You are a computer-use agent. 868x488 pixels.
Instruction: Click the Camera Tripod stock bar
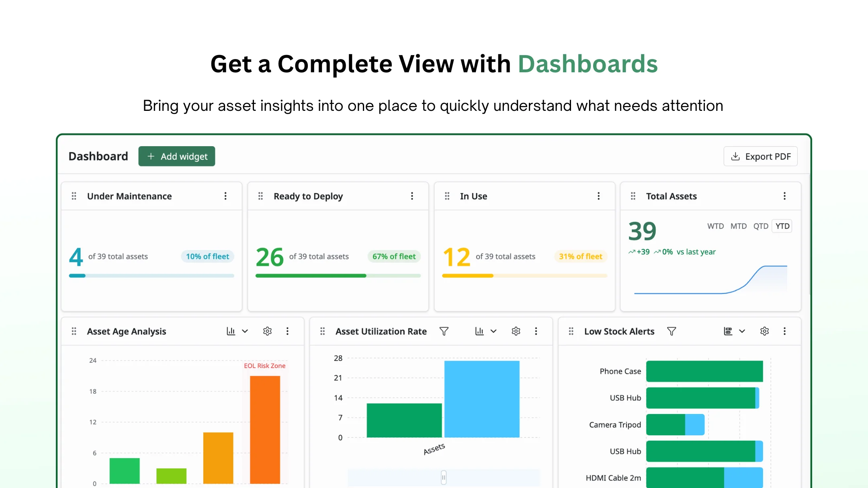point(676,425)
